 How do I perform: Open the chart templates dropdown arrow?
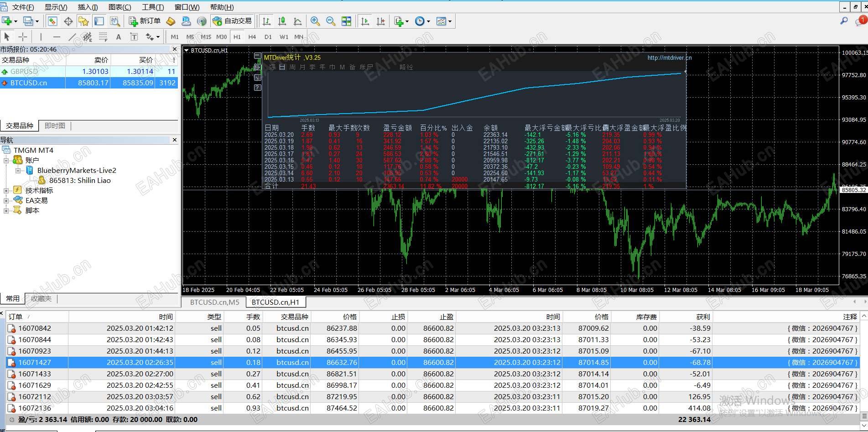[450, 21]
